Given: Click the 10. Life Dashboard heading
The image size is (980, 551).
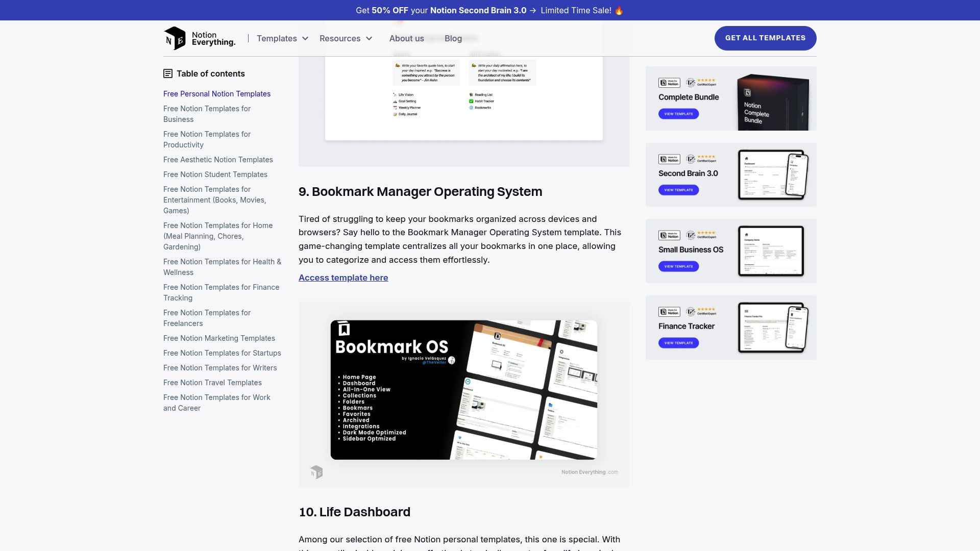Looking at the screenshot, I should pos(354,512).
